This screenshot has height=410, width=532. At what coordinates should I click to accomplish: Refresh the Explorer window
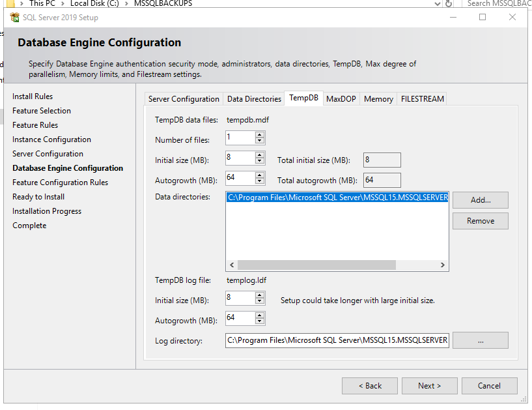tap(449, 4)
